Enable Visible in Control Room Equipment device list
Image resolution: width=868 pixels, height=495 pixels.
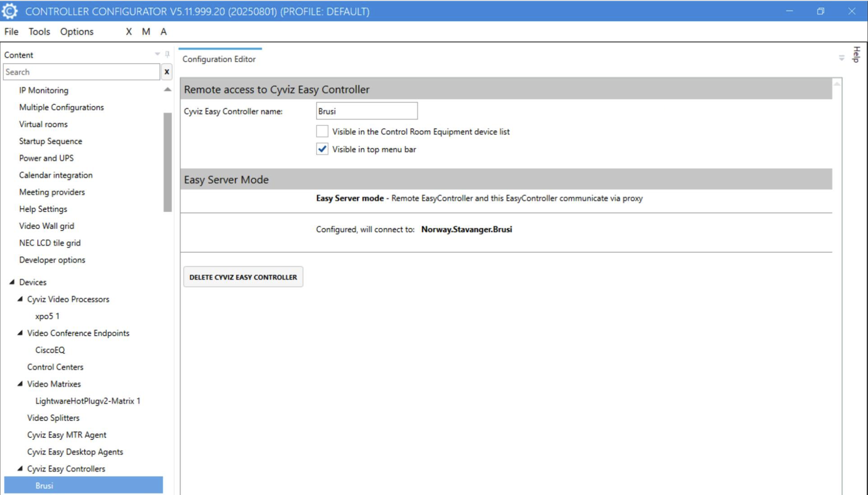(x=322, y=132)
